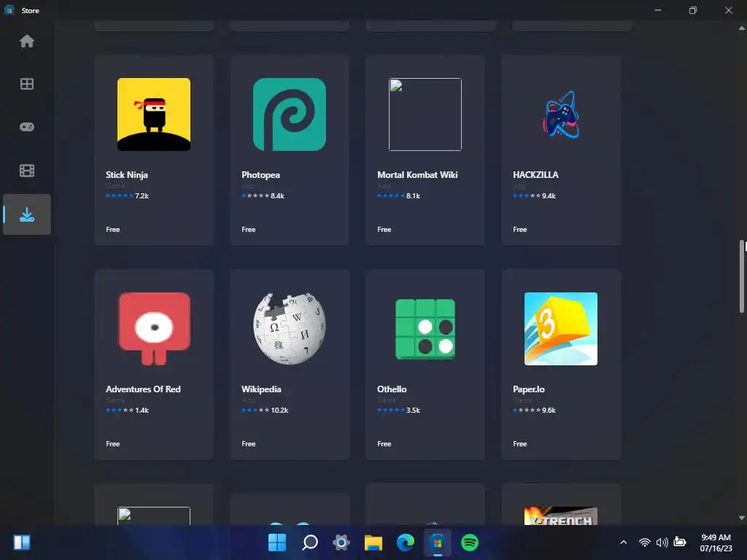747x560 pixels.
Task: Click the Stick Ninja title
Action: [x=127, y=175]
